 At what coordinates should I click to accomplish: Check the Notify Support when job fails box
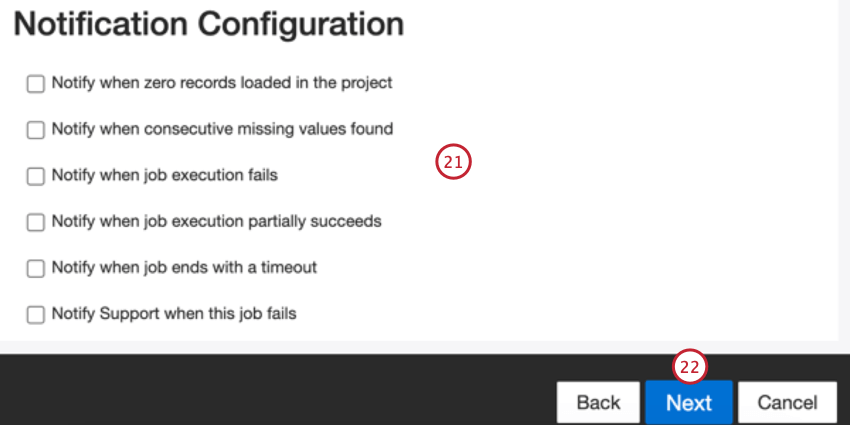36,314
